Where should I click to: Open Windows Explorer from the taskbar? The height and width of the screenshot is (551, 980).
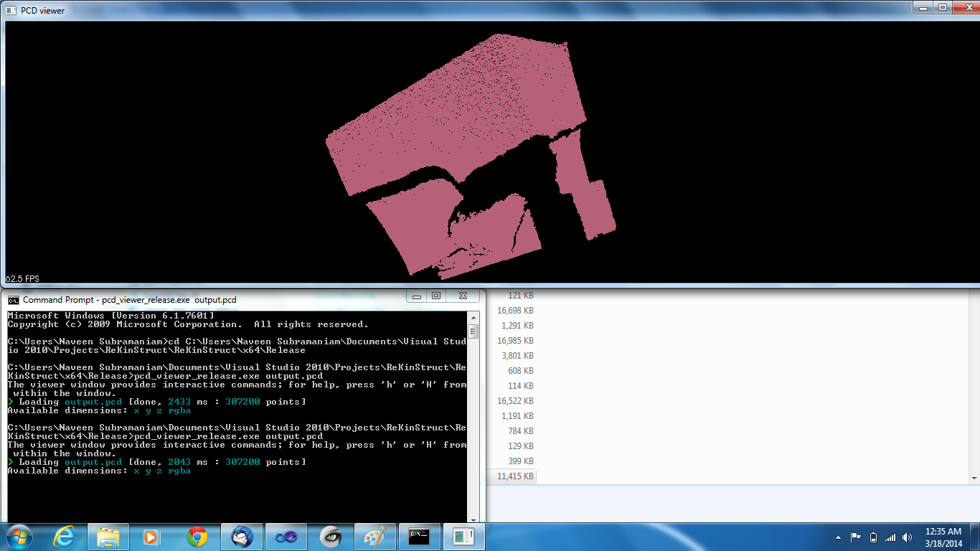[108, 536]
